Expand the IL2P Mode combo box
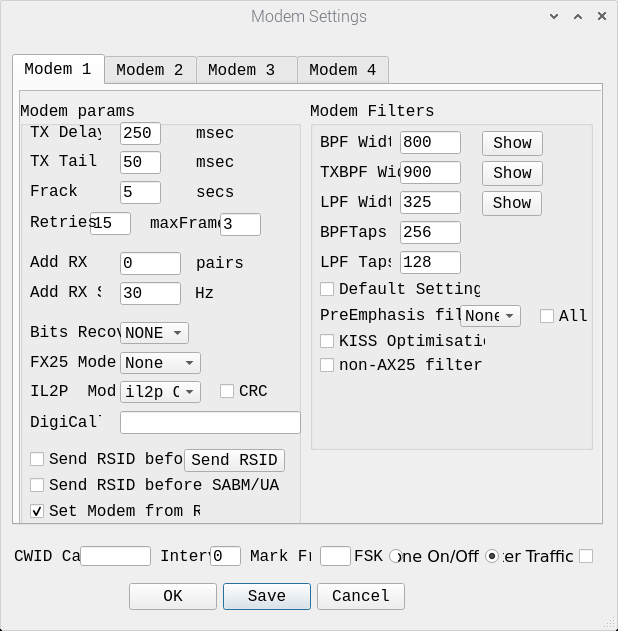 tap(160, 391)
